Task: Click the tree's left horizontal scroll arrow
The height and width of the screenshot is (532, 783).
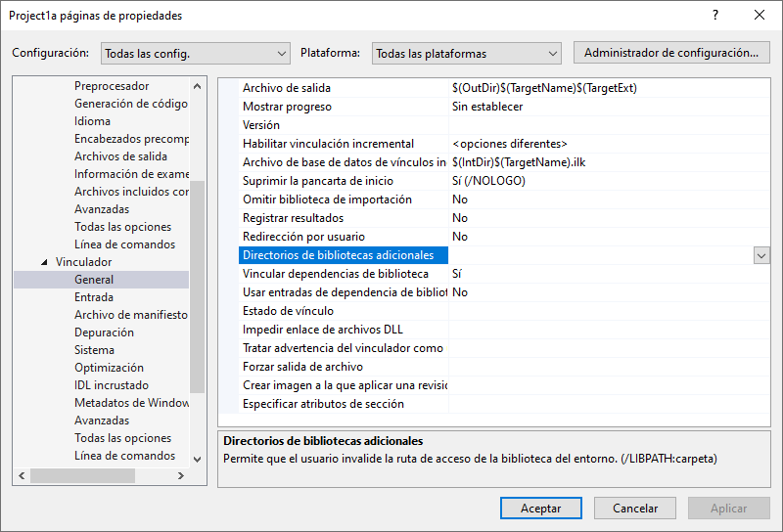Action: pos(22,475)
